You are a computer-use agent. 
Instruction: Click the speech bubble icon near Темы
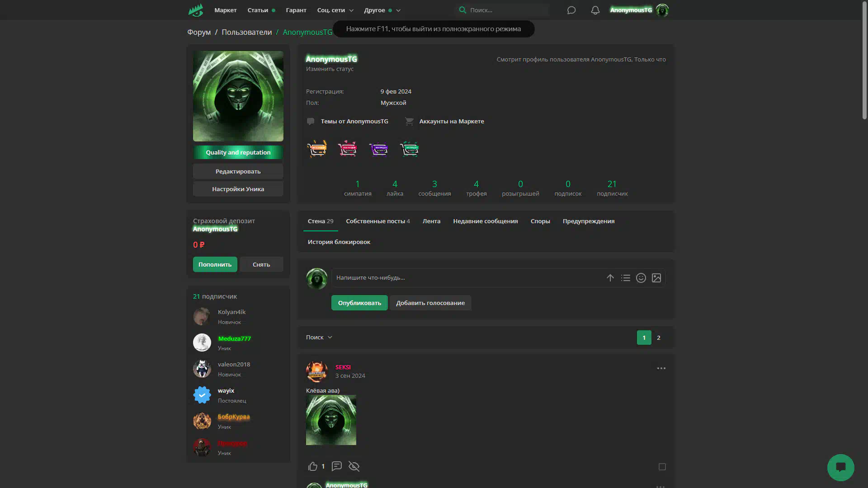tap(311, 121)
